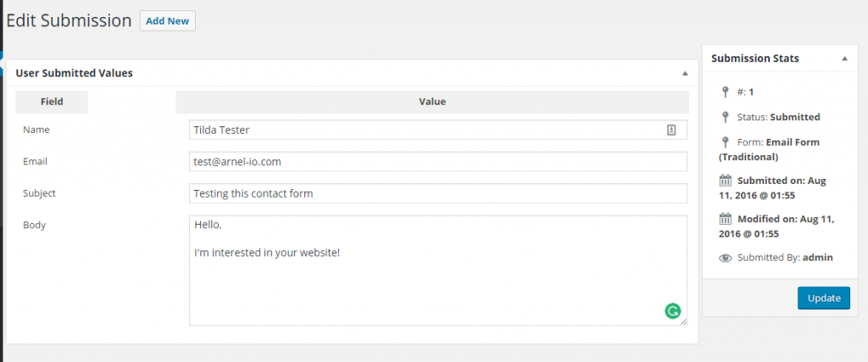Image resolution: width=868 pixels, height=362 pixels.
Task: Open the green Grammarly icon
Action: click(672, 311)
